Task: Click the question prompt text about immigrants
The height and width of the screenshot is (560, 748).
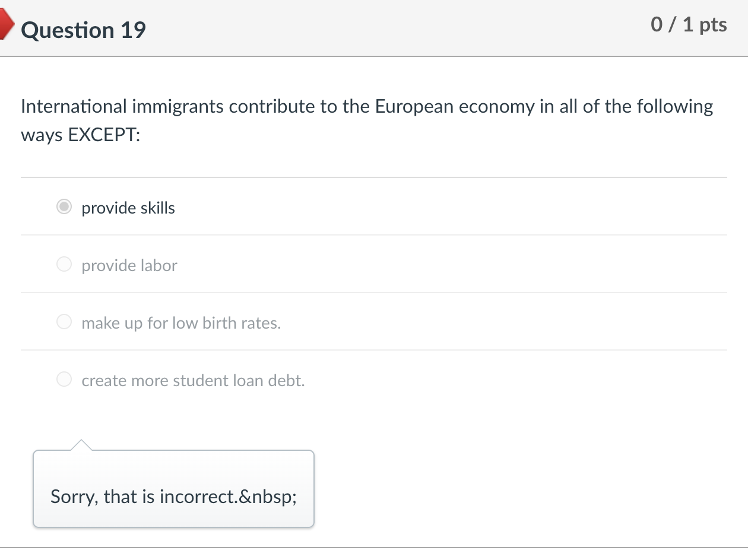Action: click(x=366, y=106)
